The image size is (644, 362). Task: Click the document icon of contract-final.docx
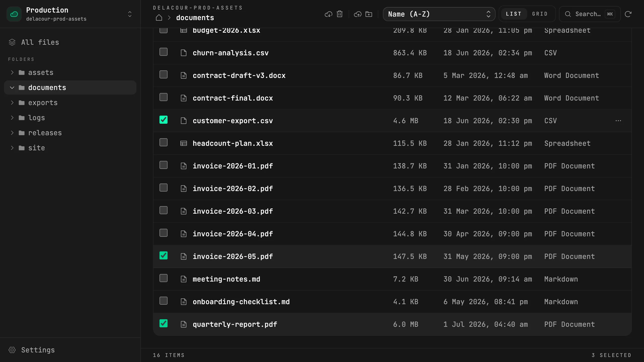[184, 98]
